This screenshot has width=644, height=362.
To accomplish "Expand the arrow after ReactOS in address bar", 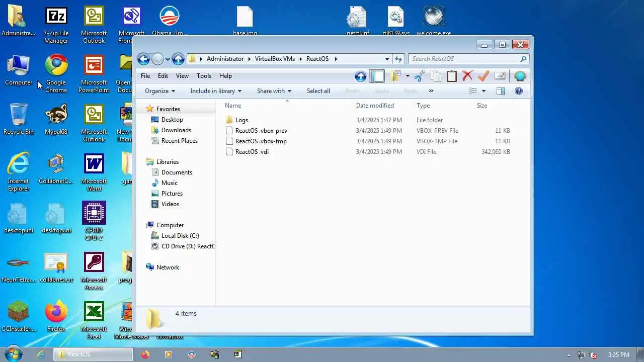I will [x=336, y=59].
